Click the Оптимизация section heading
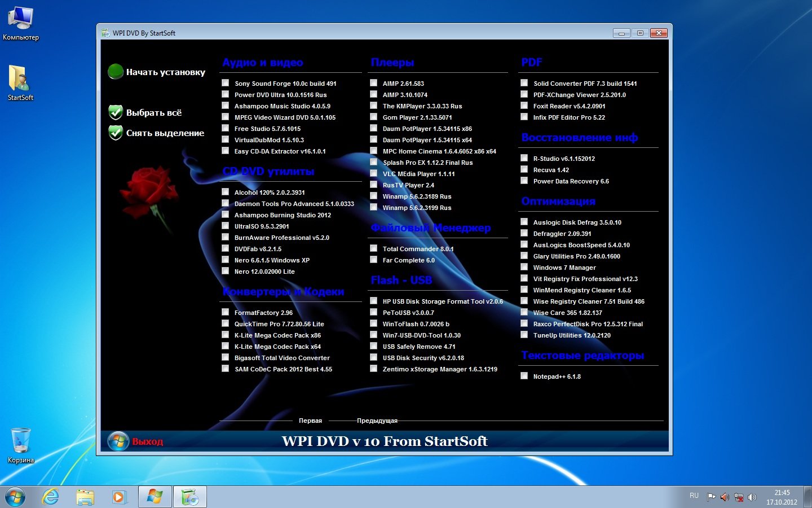Image resolution: width=812 pixels, height=508 pixels. coord(558,202)
